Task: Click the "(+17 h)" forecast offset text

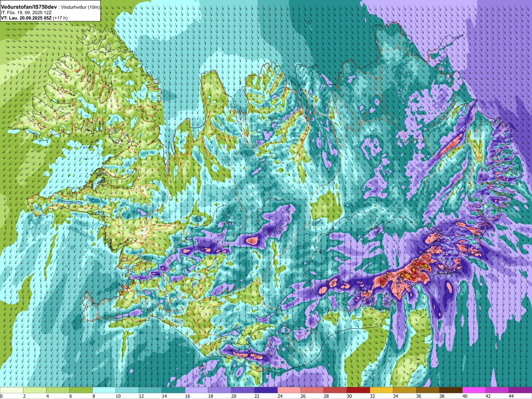Action: click(60, 18)
